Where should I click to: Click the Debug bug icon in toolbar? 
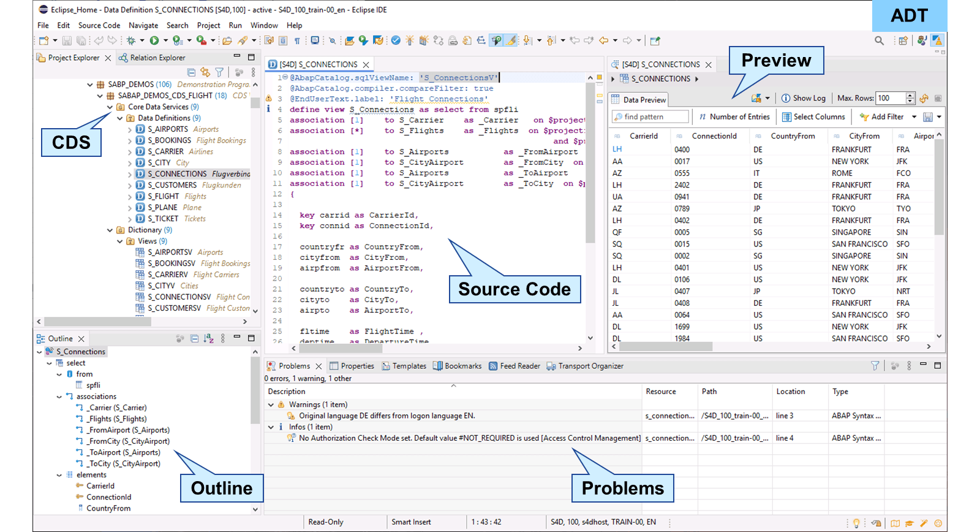pyautogui.click(x=131, y=41)
